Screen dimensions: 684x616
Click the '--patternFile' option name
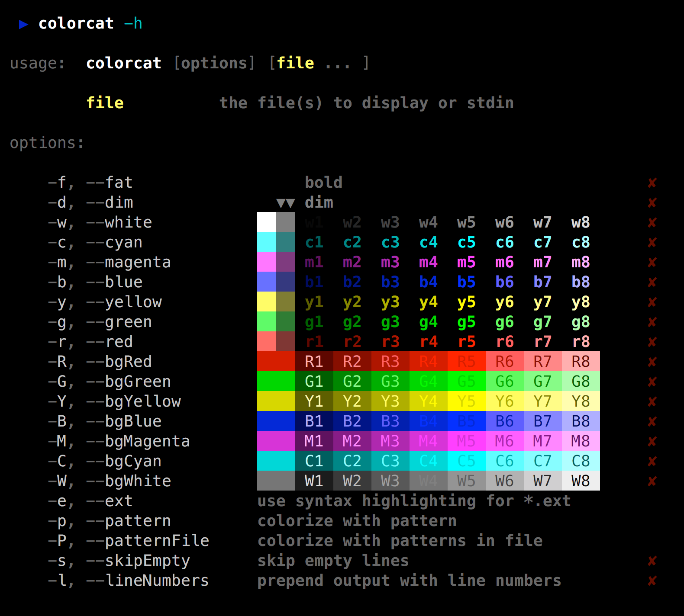148,541
